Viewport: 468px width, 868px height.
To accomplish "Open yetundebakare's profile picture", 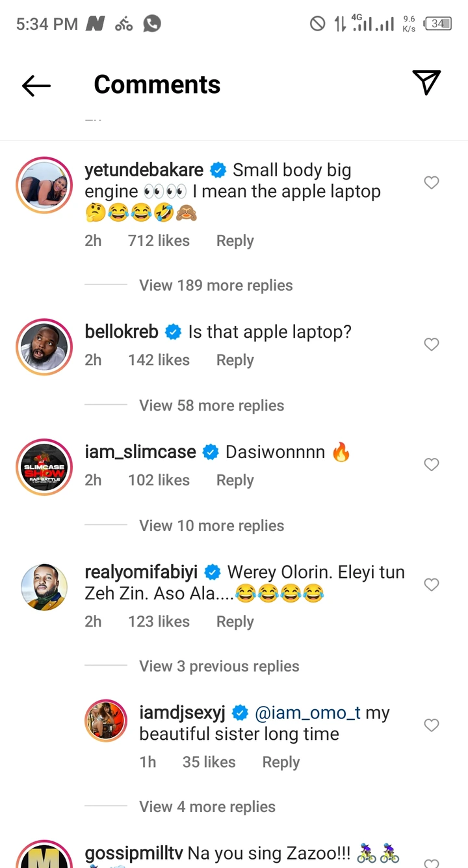I will (x=44, y=185).
